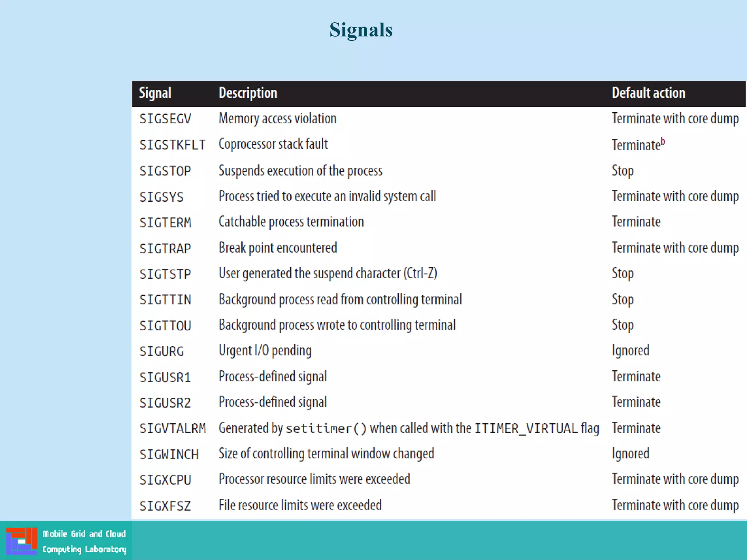Select the SIGSYS signal name

(162, 197)
